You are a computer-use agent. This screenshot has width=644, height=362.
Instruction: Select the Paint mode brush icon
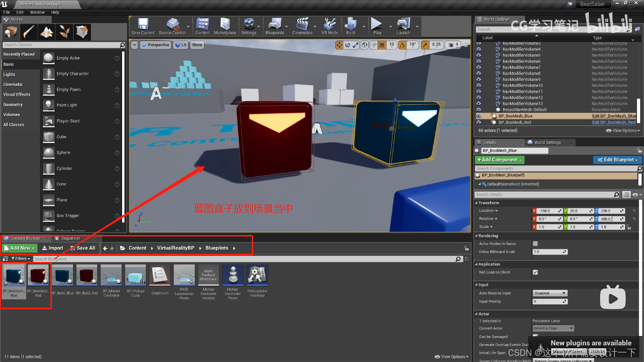tap(28, 32)
